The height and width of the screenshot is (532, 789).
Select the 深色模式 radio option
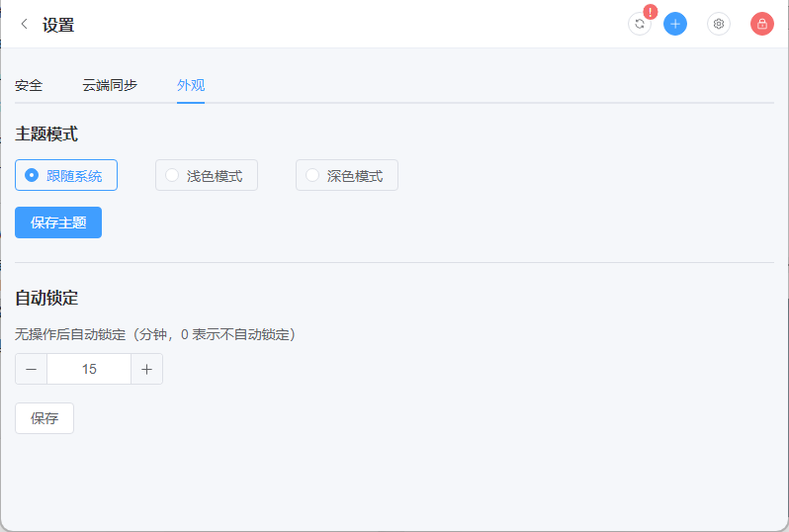(347, 175)
